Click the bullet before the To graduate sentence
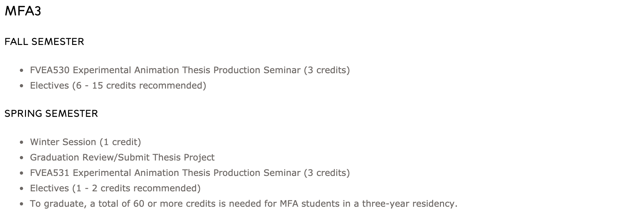Screen dimensions: 644x217 pyautogui.click(x=21, y=204)
